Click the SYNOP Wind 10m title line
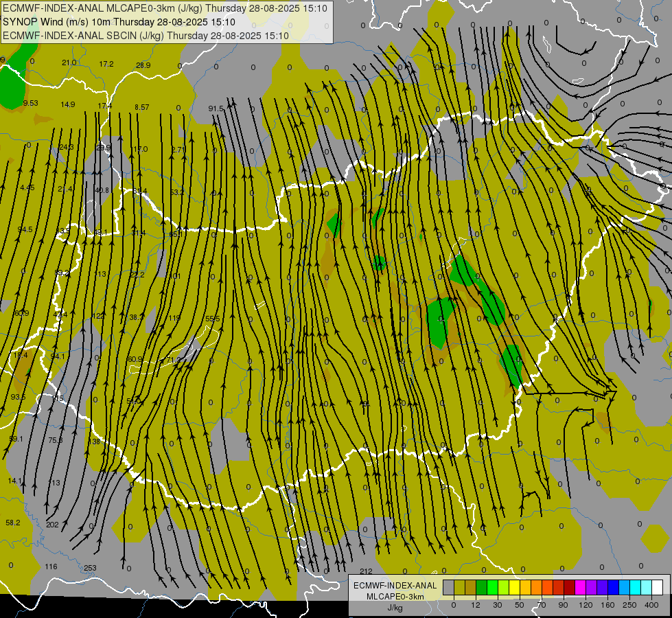 pos(119,22)
